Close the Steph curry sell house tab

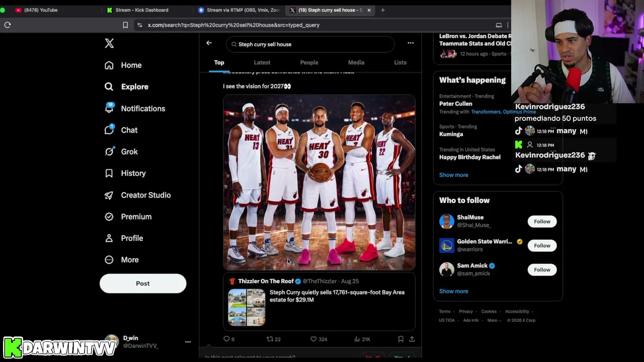pos(369,10)
